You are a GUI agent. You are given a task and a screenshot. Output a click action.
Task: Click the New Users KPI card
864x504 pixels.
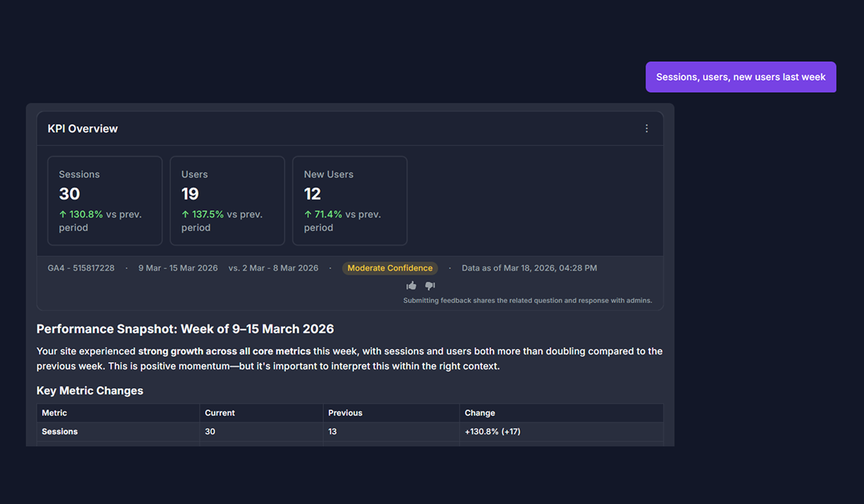click(350, 201)
